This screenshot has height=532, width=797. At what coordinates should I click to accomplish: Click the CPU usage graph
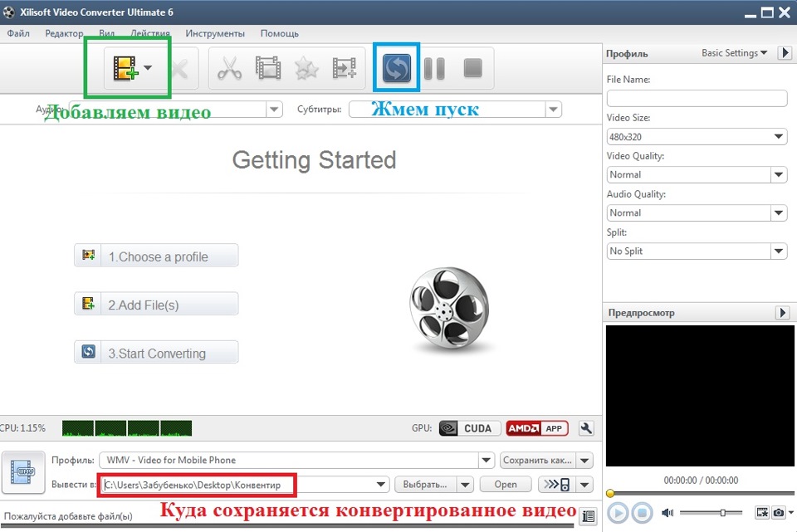click(127, 428)
